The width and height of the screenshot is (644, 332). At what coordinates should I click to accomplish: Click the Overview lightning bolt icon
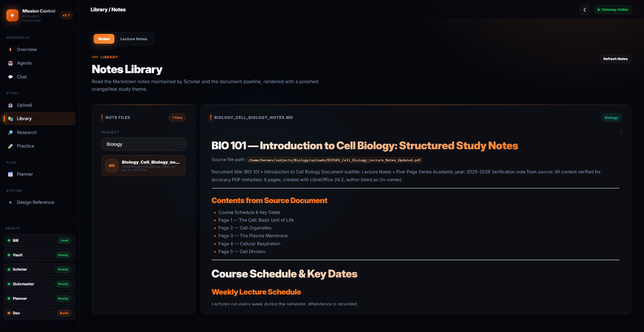coord(10,50)
